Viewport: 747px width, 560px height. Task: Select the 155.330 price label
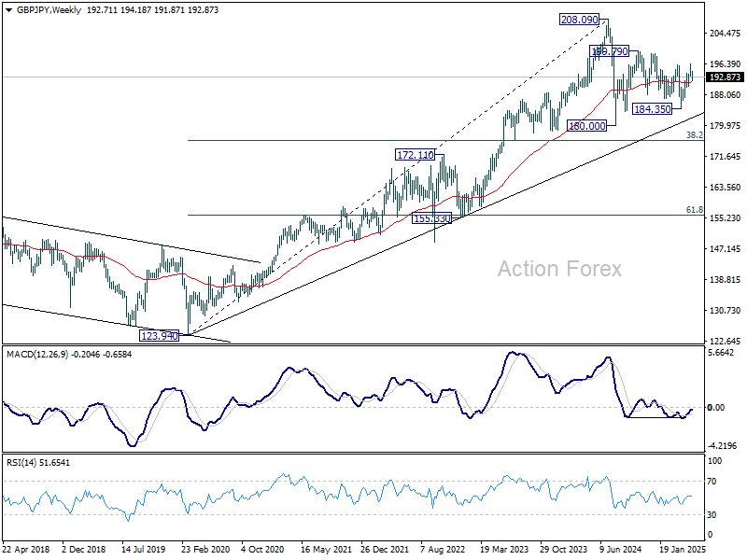(x=431, y=218)
